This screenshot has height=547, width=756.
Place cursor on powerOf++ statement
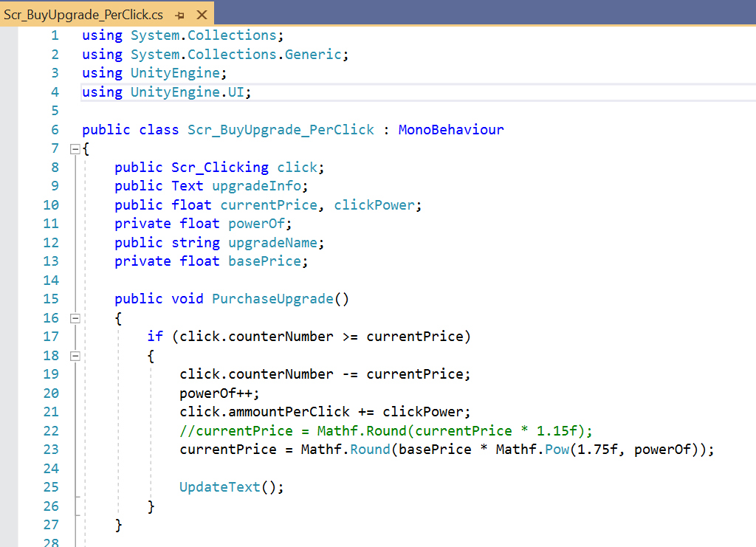[x=219, y=393]
